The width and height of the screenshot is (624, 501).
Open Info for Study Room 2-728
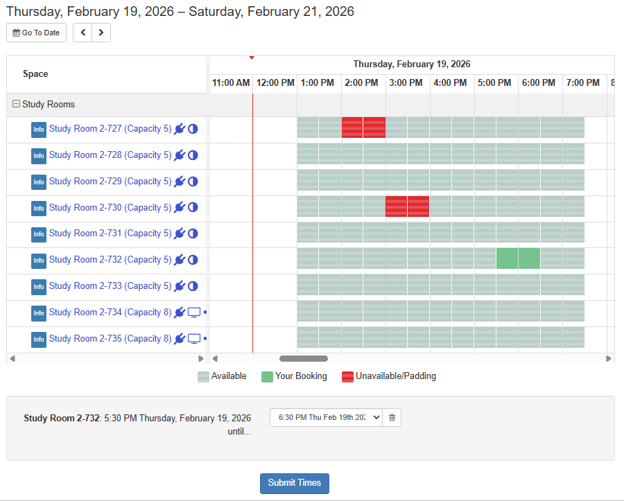[x=39, y=156]
